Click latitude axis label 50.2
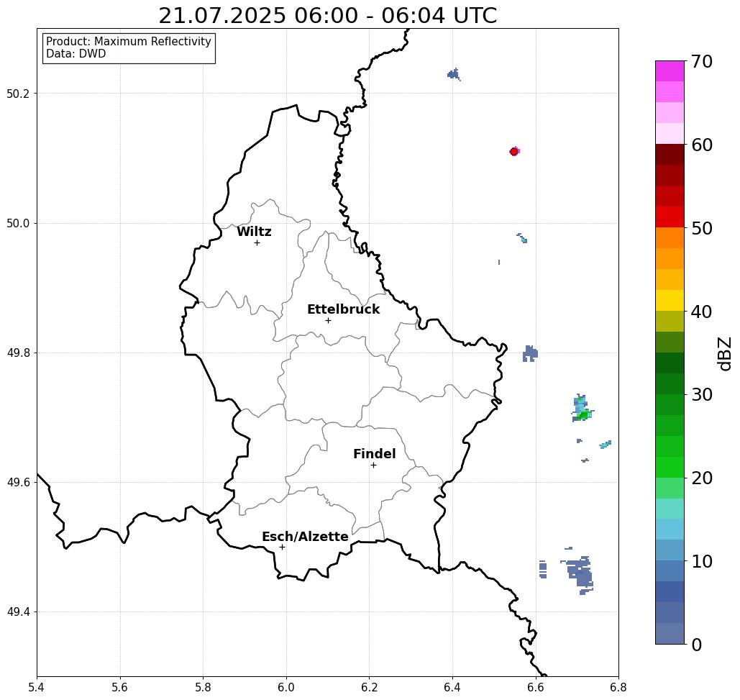The height and width of the screenshot is (700, 740). click(18, 94)
